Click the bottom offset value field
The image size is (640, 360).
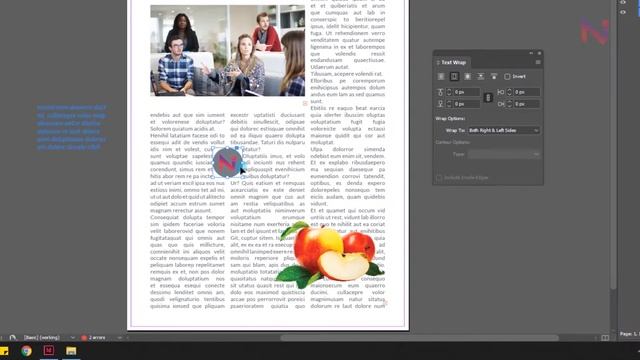coord(467,104)
